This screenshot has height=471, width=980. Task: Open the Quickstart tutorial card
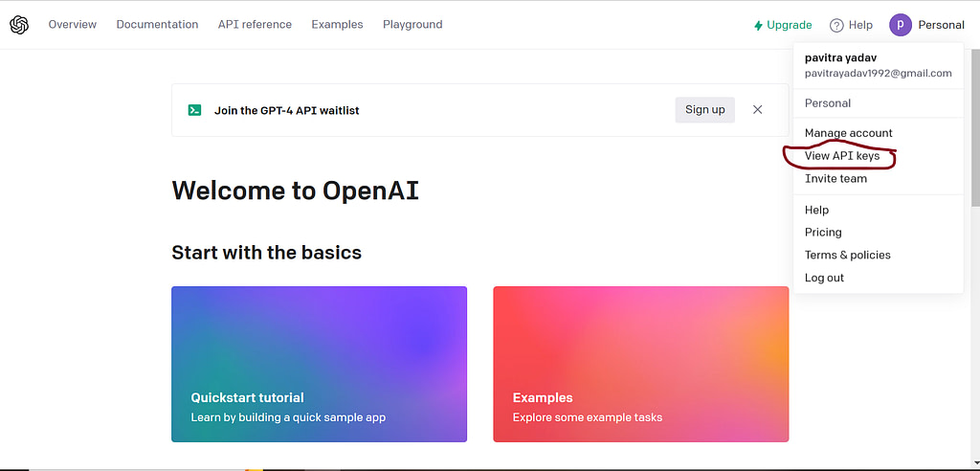pos(319,364)
